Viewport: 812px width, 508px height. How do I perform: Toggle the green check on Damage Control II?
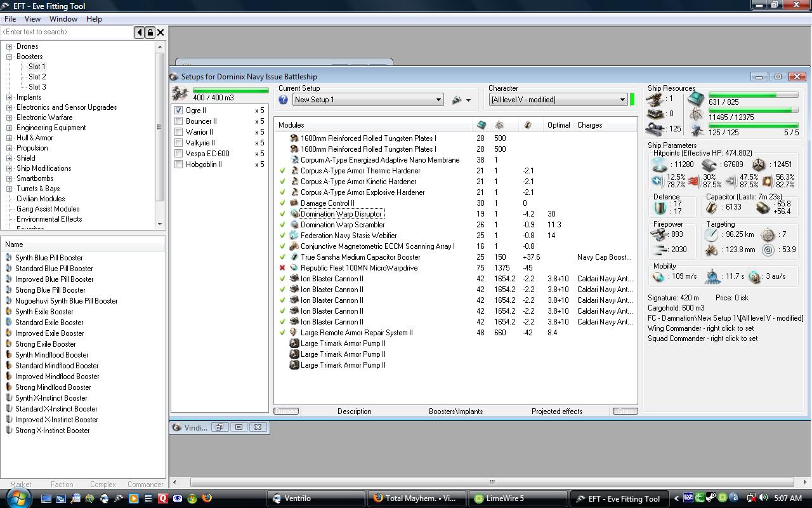[282, 203]
